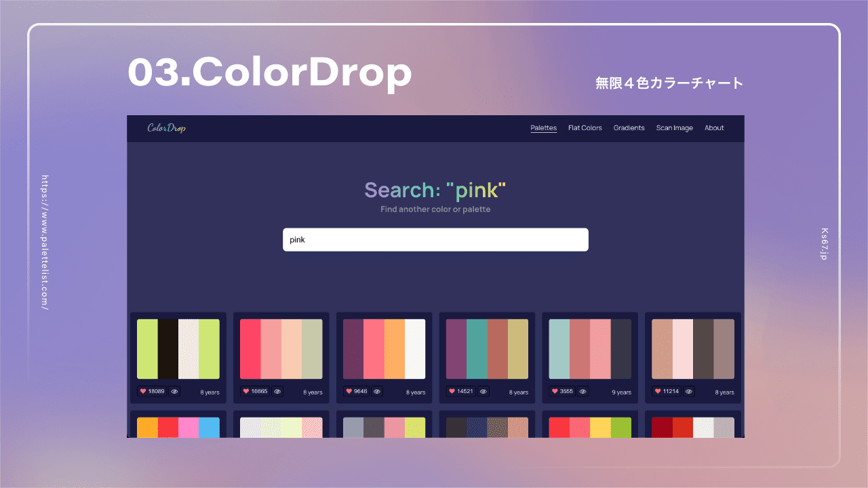This screenshot has width=868, height=488.
Task: Click "8 years" on the 11214 palette card
Action: tap(724, 392)
